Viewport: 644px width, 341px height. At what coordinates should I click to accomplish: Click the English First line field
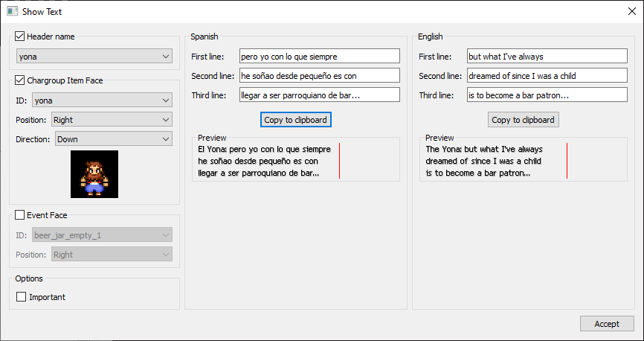click(x=547, y=57)
